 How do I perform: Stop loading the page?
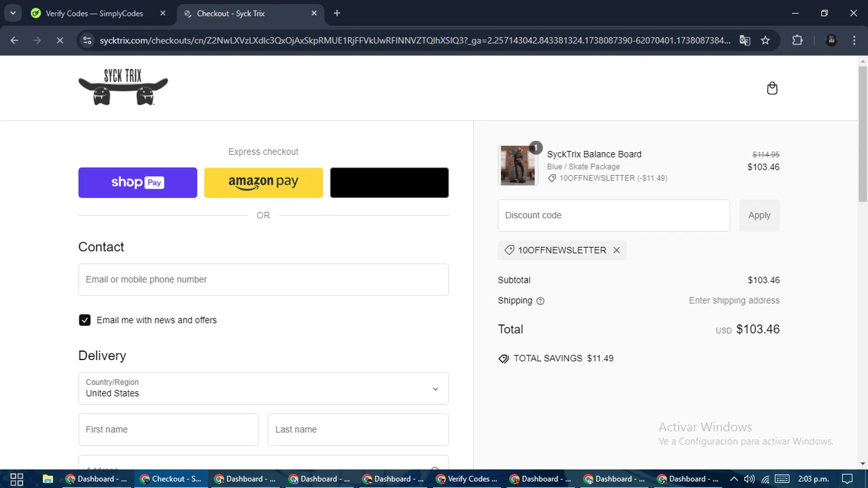tap(60, 40)
